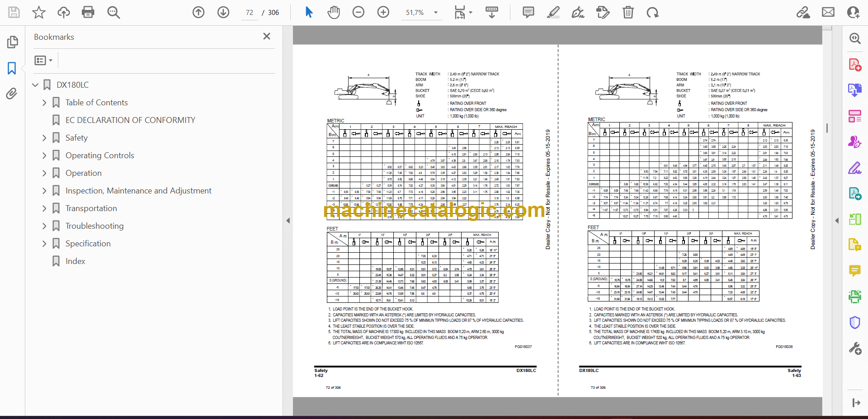
Task: Open the Protect shield tool
Action: pyautogui.click(x=855, y=322)
